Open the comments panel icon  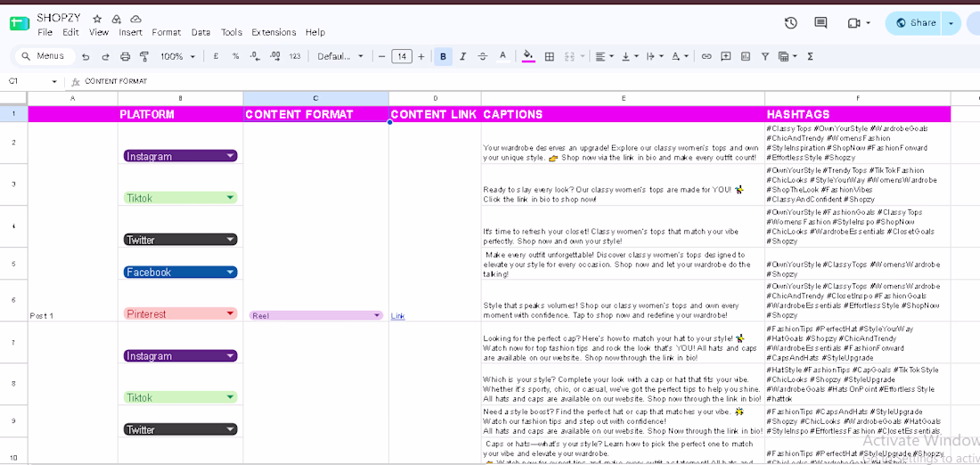coord(821,23)
